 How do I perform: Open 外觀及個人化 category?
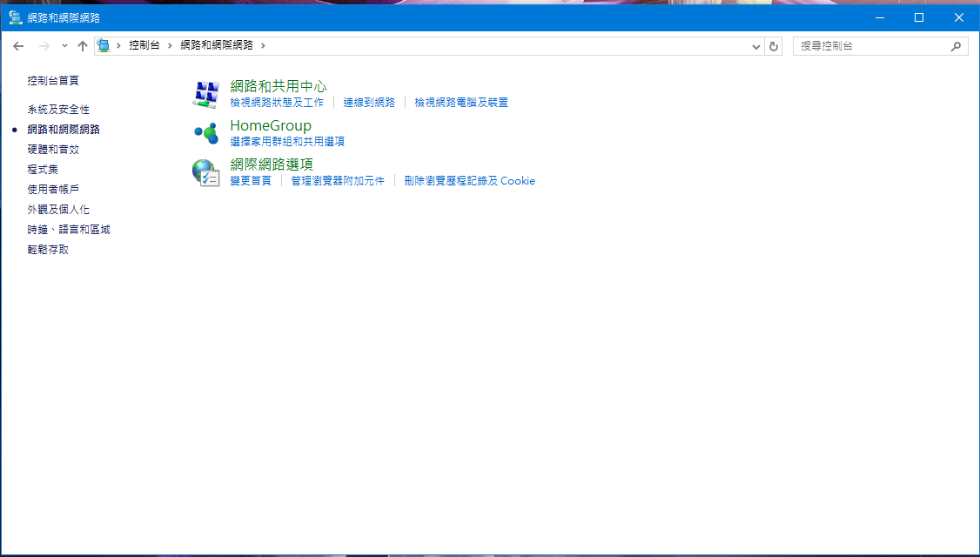(x=59, y=210)
